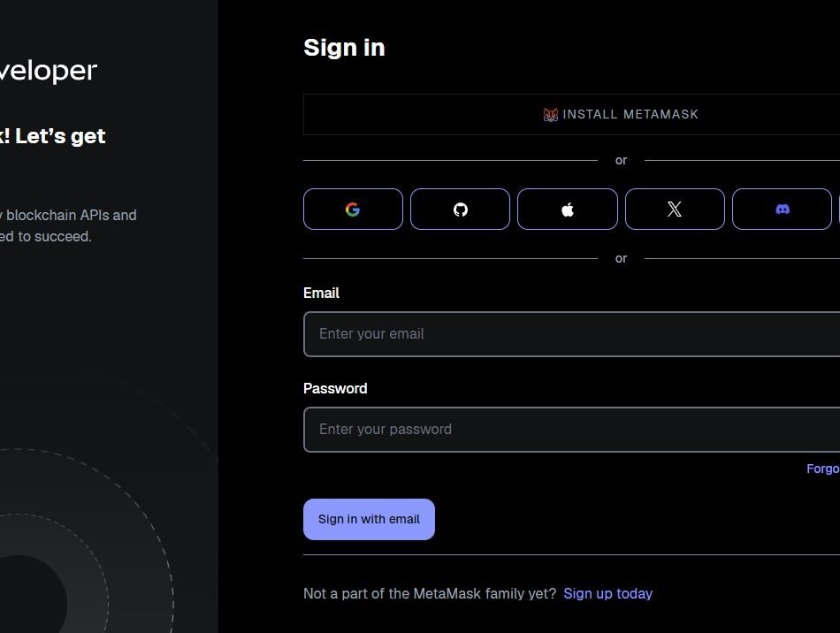
Task: Follow the Sign up today link
Action: coord(608,593)
